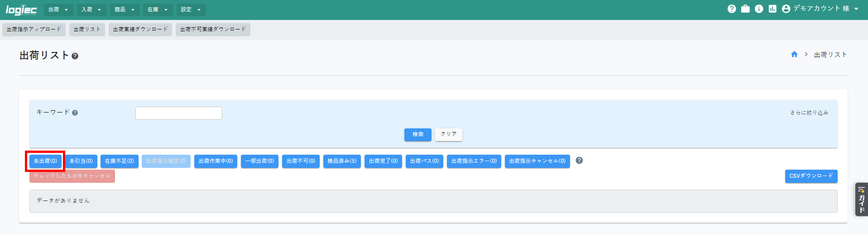Click the home icon in breadcrumb
The width and height of the screenshot is (868, 235).
point(794,54)
